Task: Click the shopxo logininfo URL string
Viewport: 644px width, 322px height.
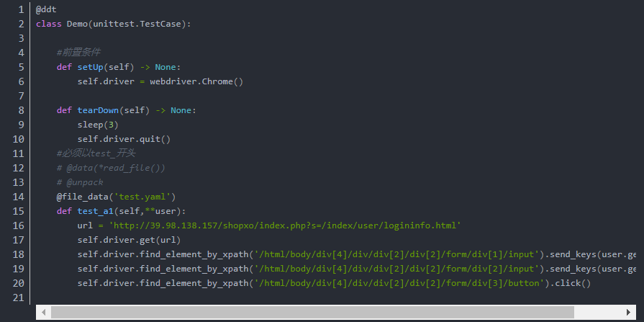Action: coord(285,225)
